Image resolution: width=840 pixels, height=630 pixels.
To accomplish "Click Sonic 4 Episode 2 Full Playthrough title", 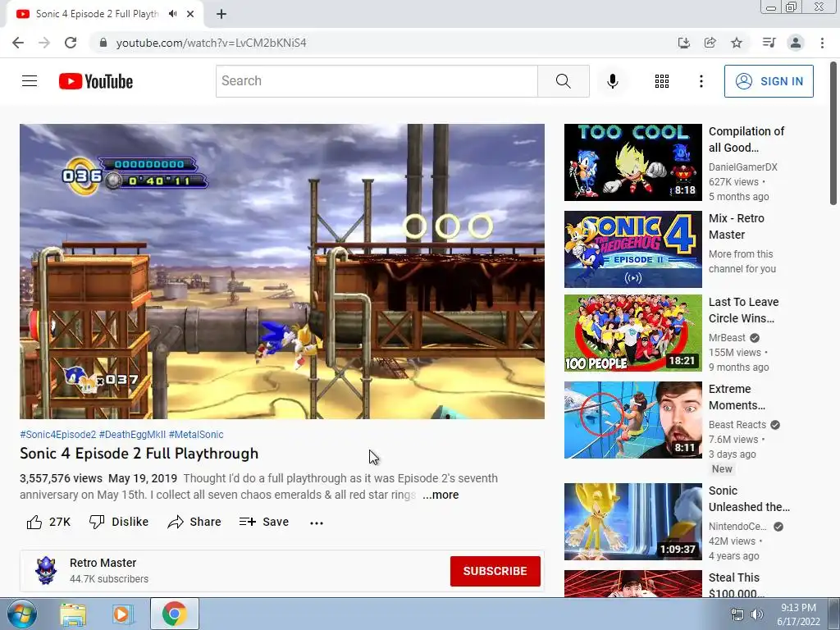I will [x=139, y=454].
